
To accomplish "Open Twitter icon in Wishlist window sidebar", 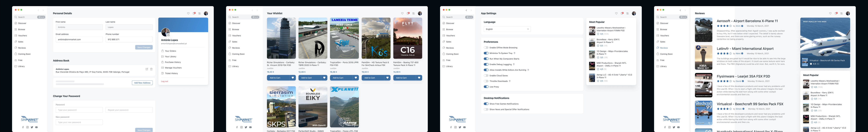I will (x=246, y=127).
